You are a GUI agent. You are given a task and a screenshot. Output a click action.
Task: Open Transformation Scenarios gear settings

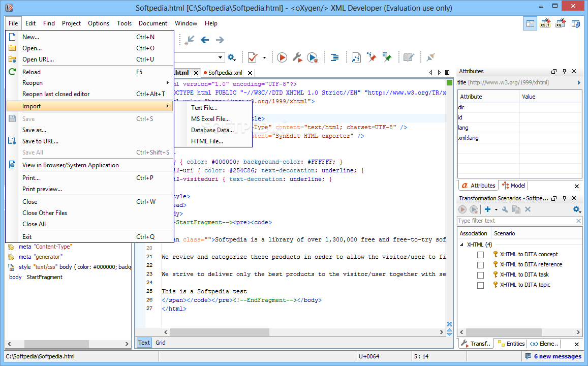pos(576,209)
